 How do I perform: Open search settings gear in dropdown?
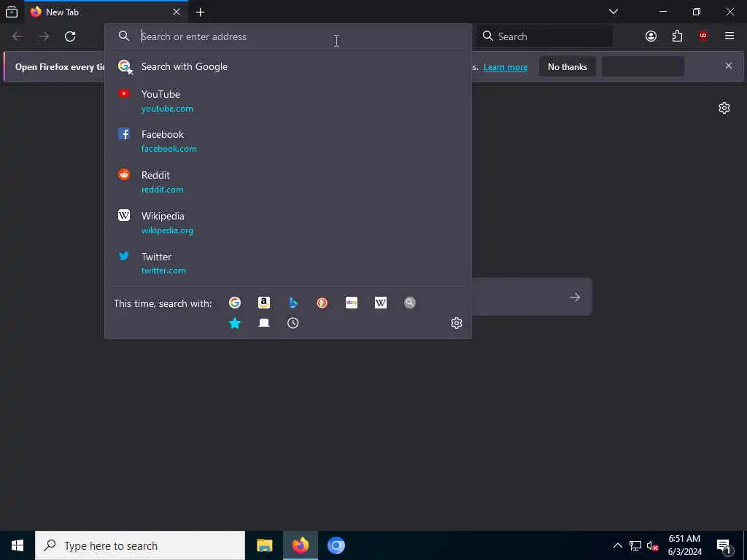tap(457, 323)
